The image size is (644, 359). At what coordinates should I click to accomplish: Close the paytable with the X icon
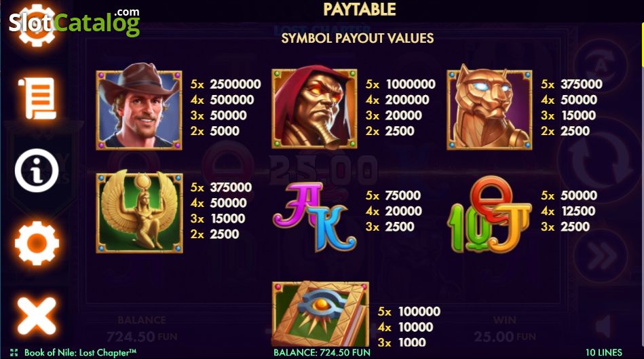37,316
